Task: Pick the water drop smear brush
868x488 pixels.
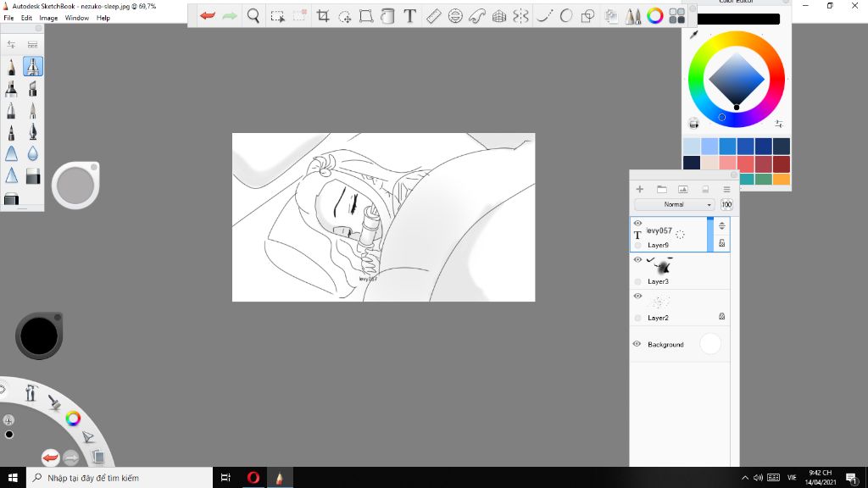Action: pyautogui.click(x=33, y=153)
